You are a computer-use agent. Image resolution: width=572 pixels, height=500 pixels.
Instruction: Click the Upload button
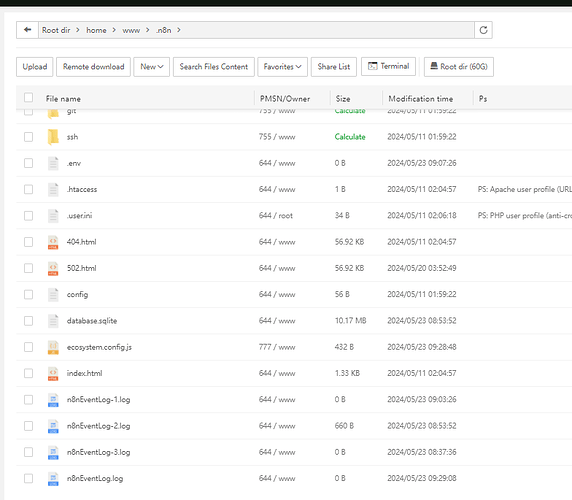[x=35, y=67]
